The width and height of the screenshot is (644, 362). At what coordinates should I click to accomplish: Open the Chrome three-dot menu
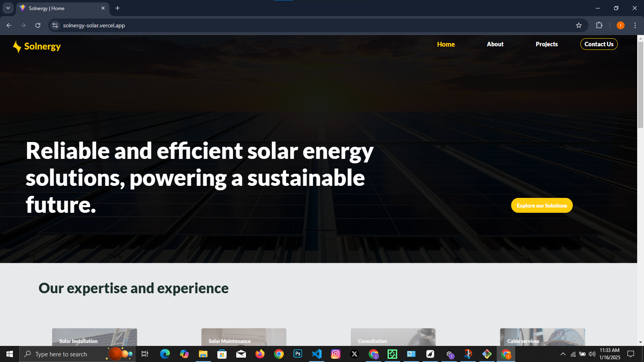[x=635, y=25]
